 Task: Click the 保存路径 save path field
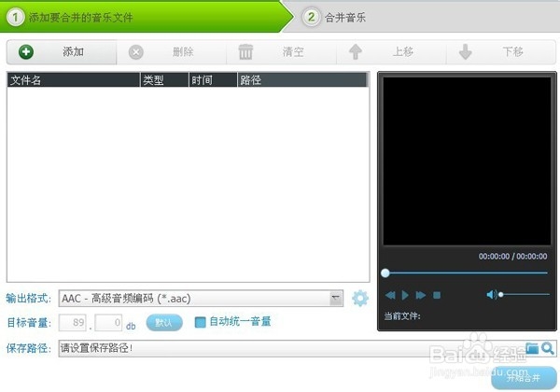pyautogui.click(x=291, y=348)
